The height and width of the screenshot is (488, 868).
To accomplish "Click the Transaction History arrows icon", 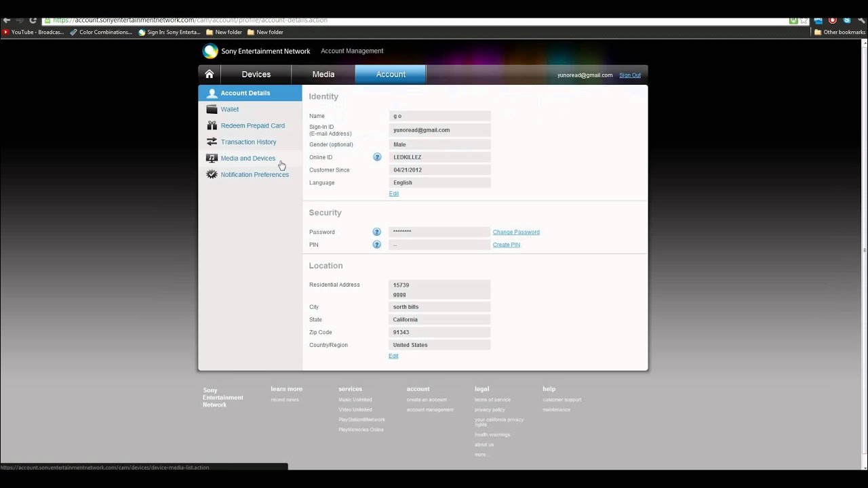I will click(x=212, y=142).
